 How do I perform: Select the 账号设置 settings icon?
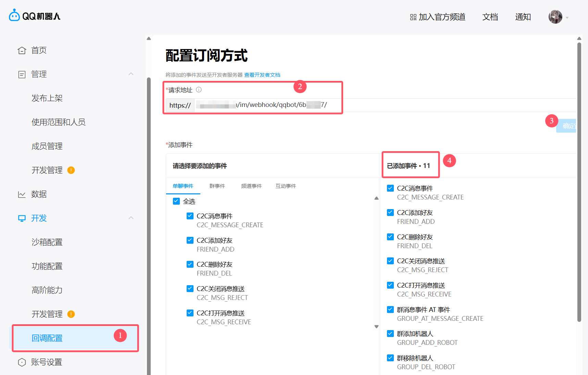pos(22,362)
